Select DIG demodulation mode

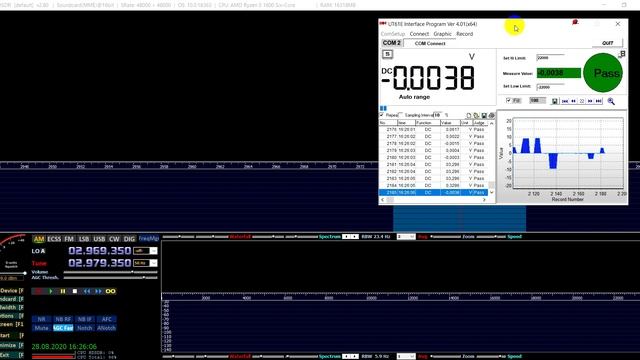(129, 239)
